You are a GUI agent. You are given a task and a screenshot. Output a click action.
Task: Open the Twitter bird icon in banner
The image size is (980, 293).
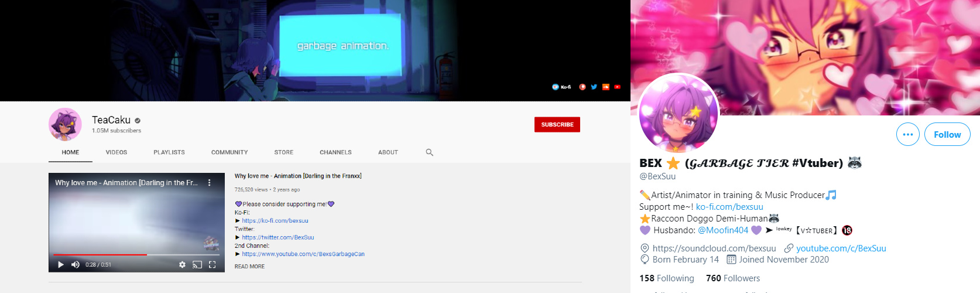point(594,87)
